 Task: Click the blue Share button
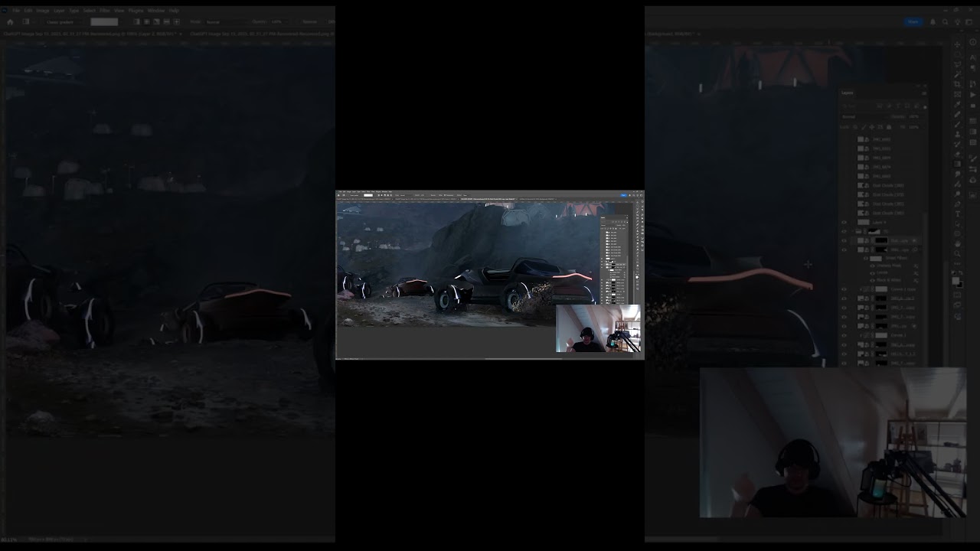(913, 21)
